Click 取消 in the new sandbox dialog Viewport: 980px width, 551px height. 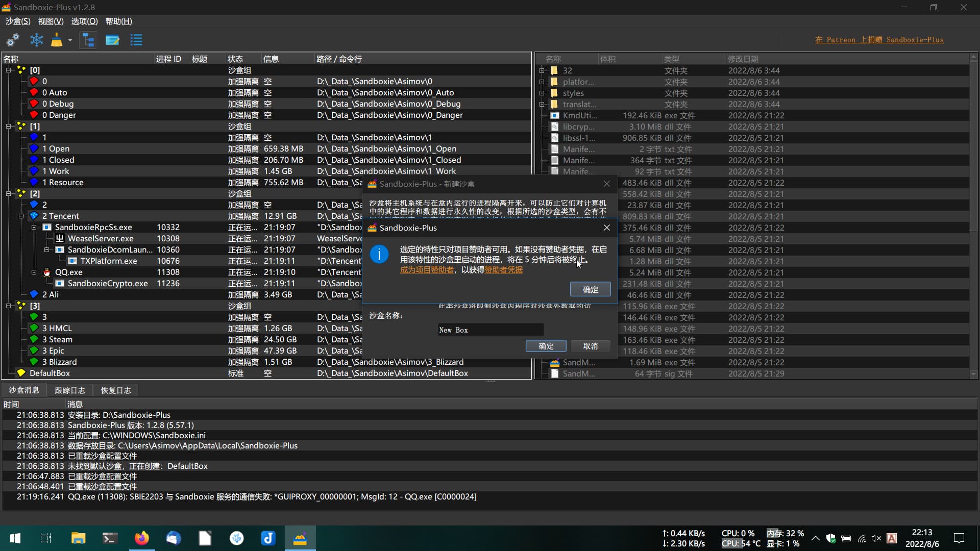(590, 346)
